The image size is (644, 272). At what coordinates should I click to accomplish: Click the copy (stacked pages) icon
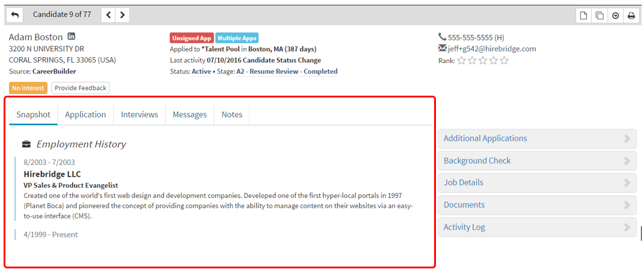[600, 16]
